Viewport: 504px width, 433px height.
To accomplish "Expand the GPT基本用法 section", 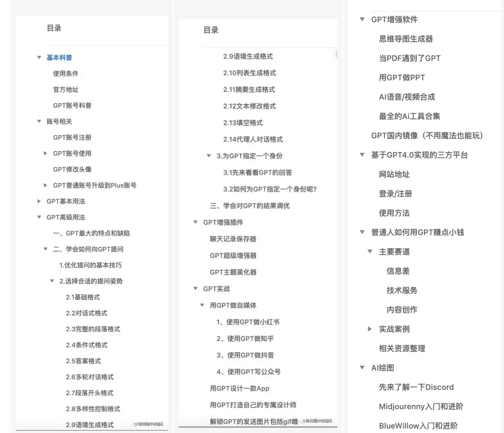I will 39,201.
